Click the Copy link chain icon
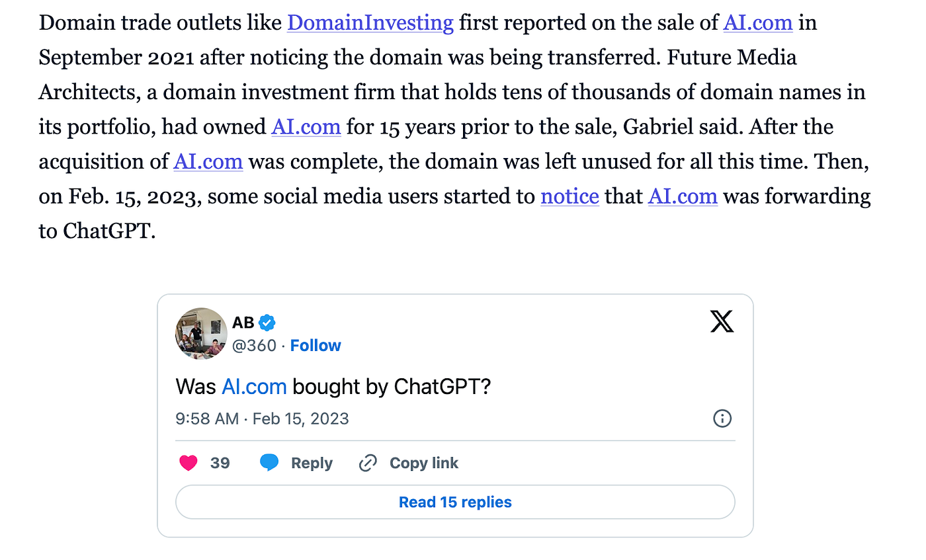The height and width of the screenshot is (560, 926). (x=367, y=463)
